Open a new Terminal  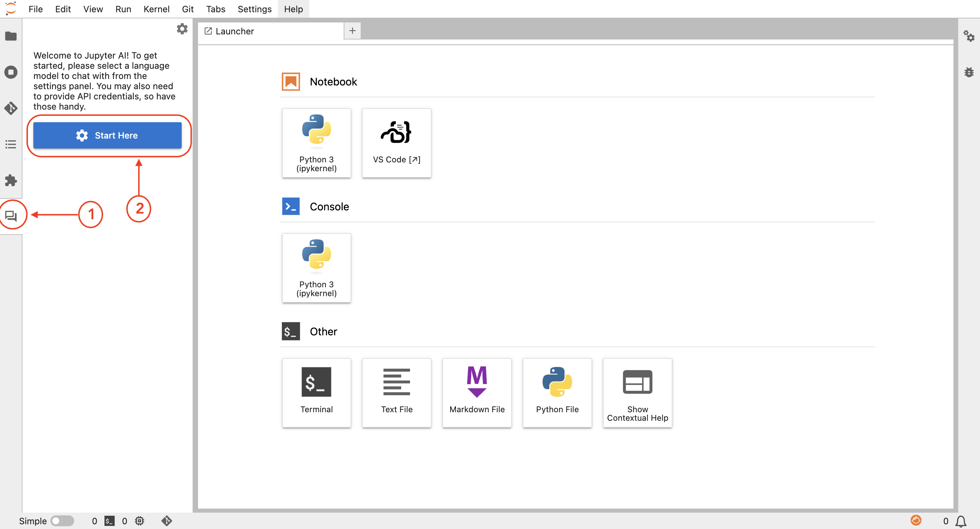316,393
